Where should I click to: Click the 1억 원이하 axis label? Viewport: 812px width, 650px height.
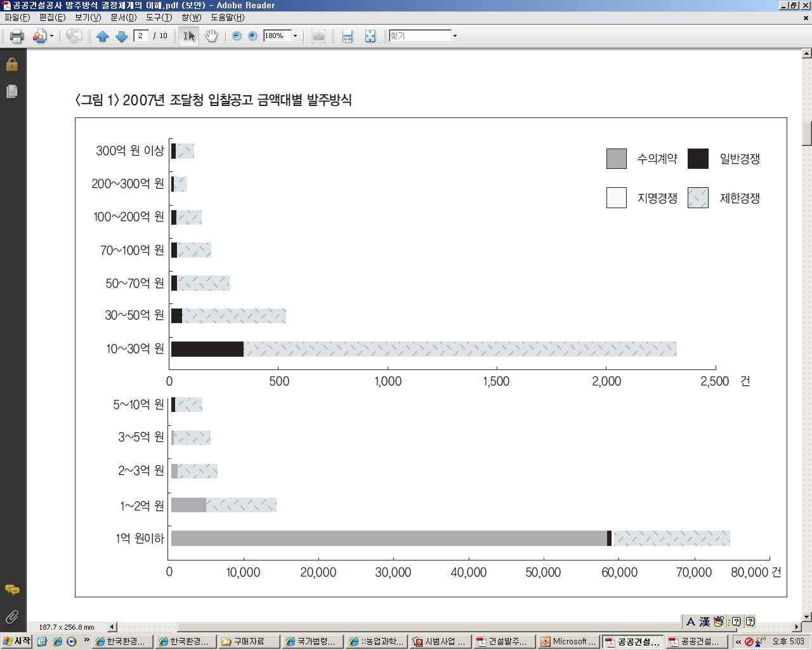pyautogui.click(x=140, y=538)
